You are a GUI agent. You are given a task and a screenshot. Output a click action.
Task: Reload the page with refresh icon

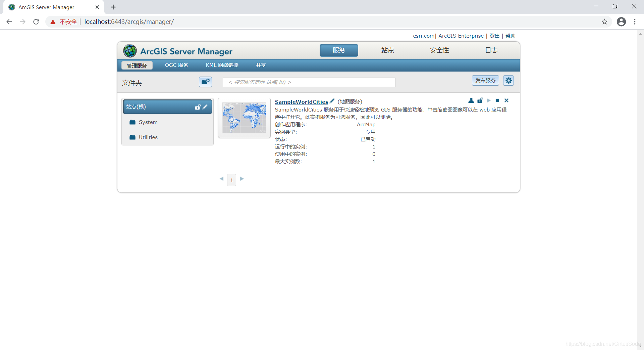point(36,22)
